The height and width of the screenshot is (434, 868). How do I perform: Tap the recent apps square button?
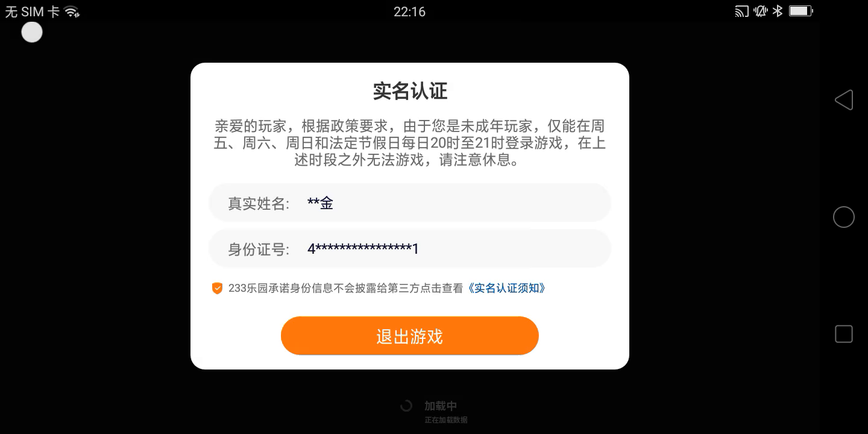[844, 334]
